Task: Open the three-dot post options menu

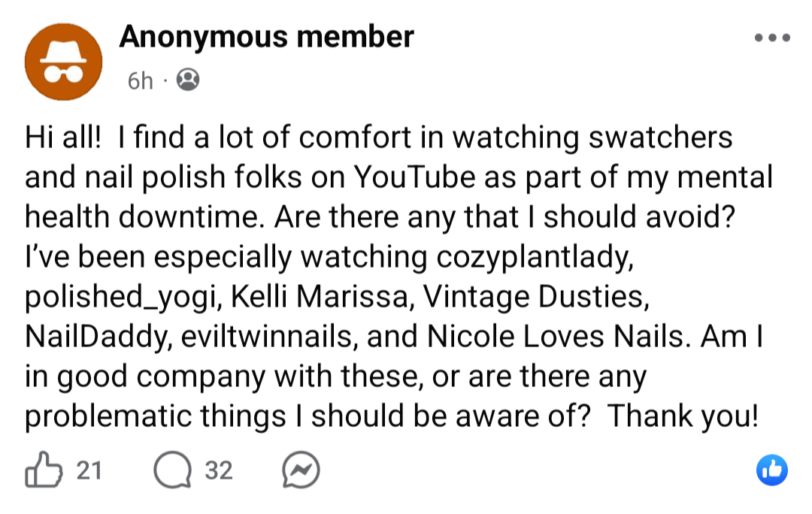Action: point(772,38)
